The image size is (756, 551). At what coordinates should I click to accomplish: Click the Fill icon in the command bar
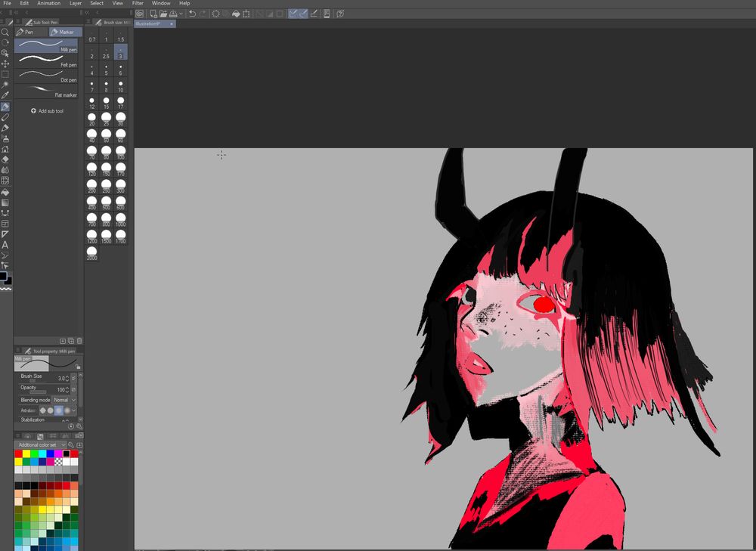coord(236,14)
